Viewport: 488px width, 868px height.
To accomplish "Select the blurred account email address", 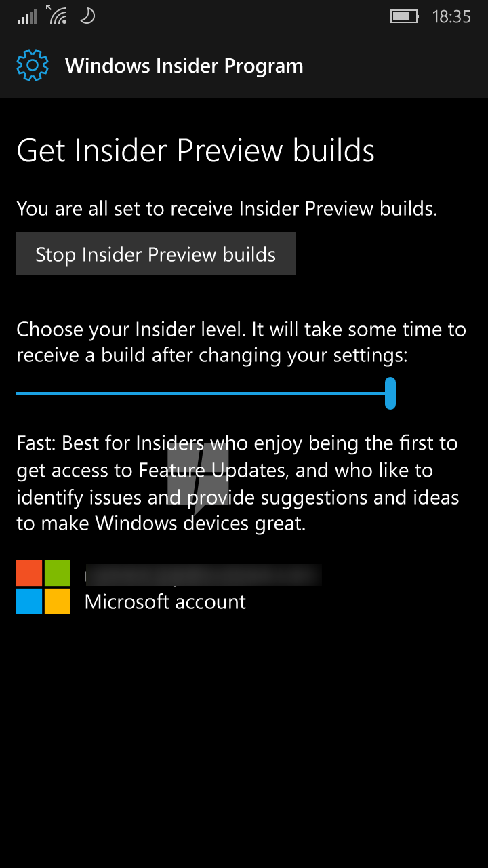I will coord(203,575).
